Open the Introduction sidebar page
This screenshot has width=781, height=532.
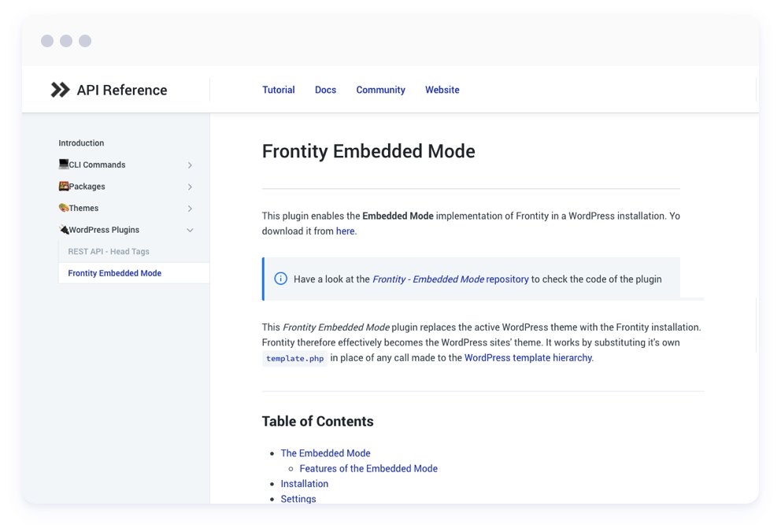[81, 142]
